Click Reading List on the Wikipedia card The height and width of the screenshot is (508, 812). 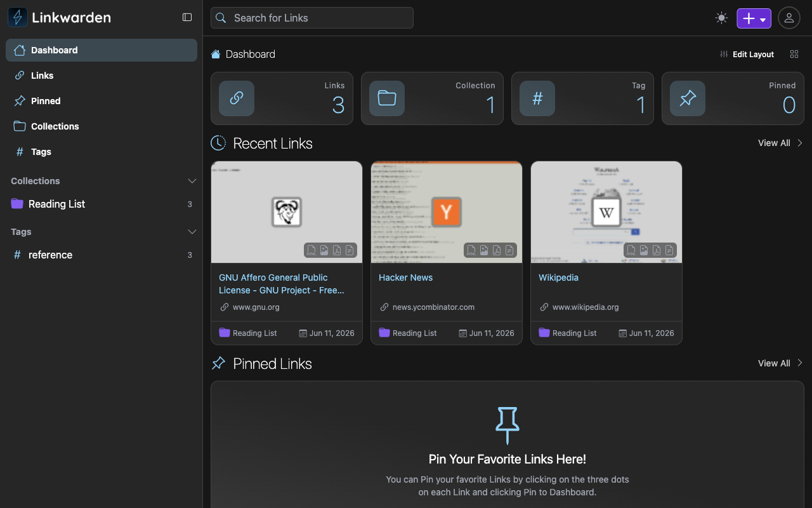568,333
